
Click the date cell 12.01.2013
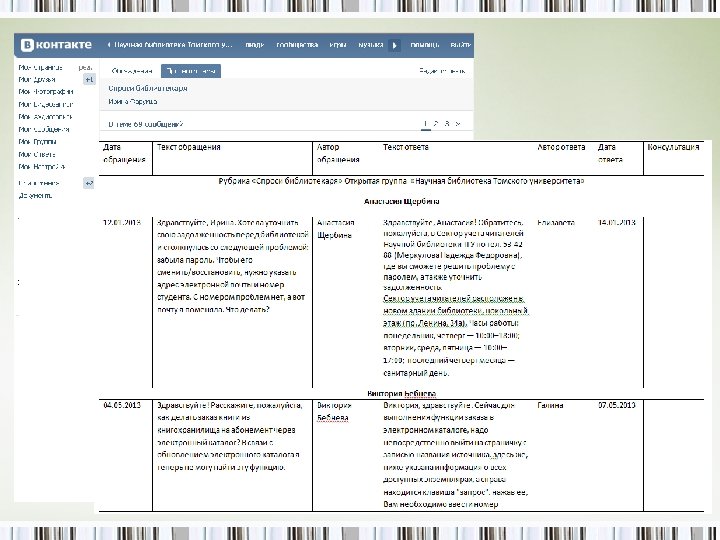pyautogui.click(x=122, y=223)
